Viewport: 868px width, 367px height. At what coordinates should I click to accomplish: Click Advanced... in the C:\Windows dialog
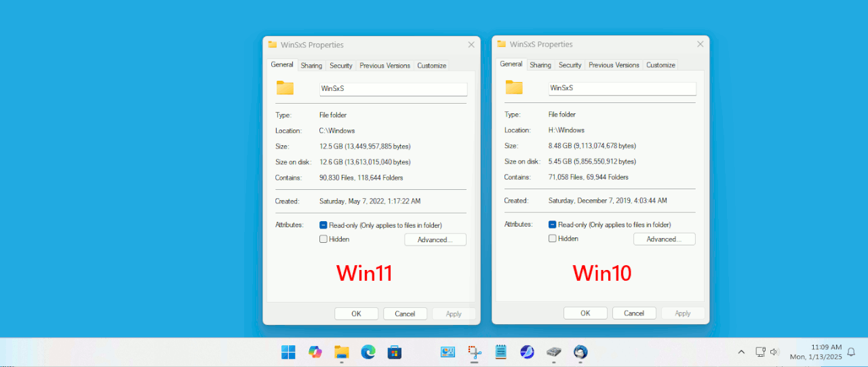click(x=435, y=239)
